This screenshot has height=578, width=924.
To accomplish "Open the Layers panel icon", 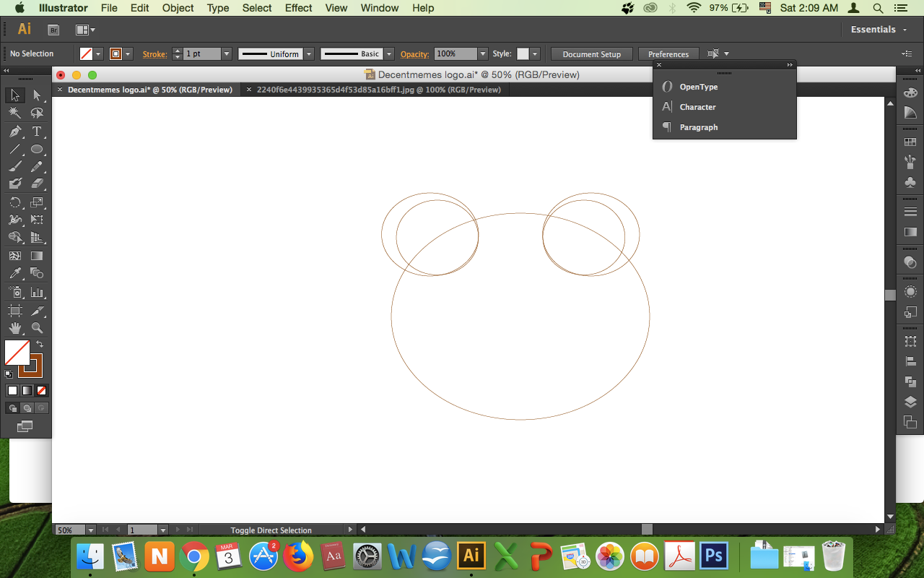I will [x=910, y=402].
